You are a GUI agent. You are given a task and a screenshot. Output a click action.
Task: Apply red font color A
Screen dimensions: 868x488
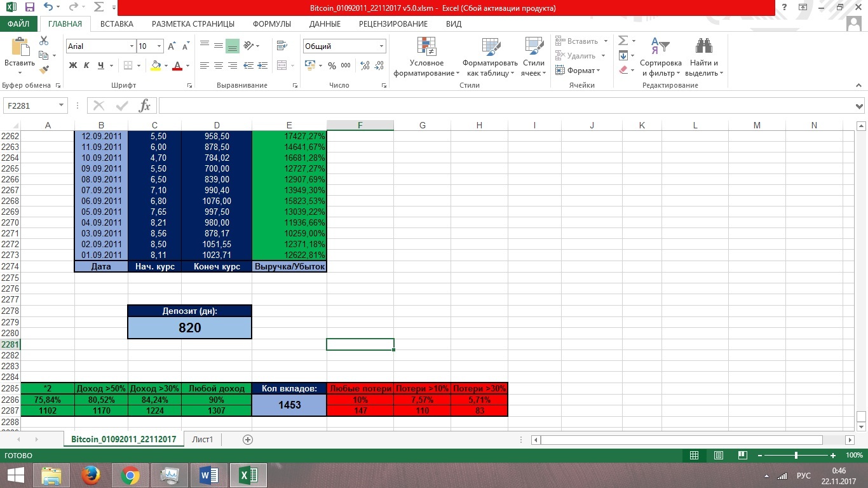[178, 65]
